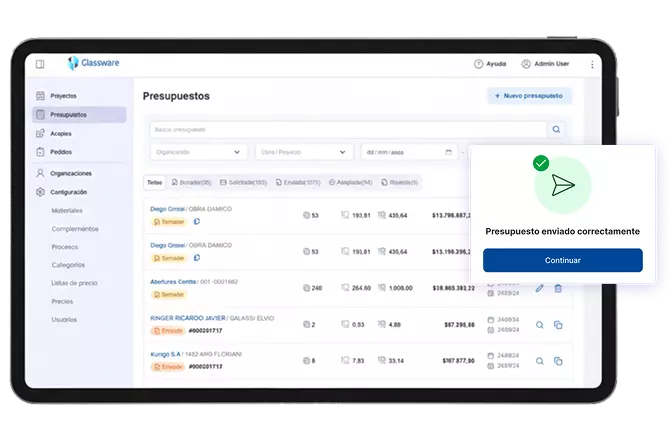Screen dimensions: 672x435
Task: Switch to the Enviada tab
Action: [299, 183]
